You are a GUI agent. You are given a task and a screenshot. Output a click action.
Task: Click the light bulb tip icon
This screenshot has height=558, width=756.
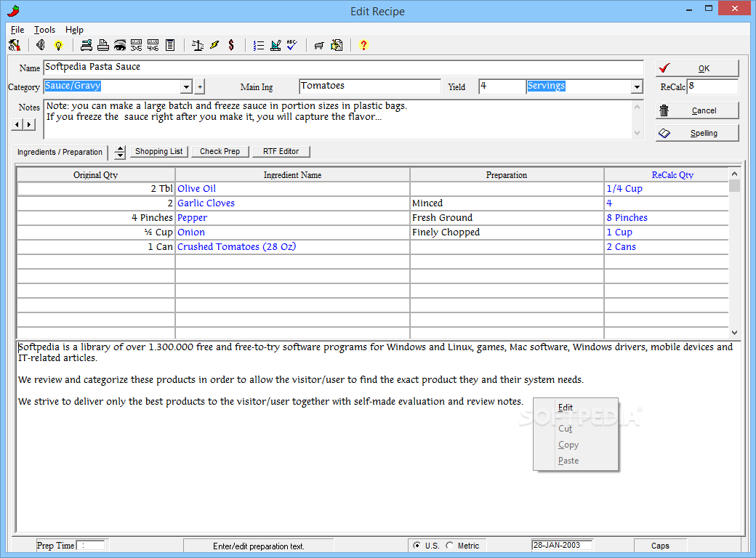pos(58,45)
